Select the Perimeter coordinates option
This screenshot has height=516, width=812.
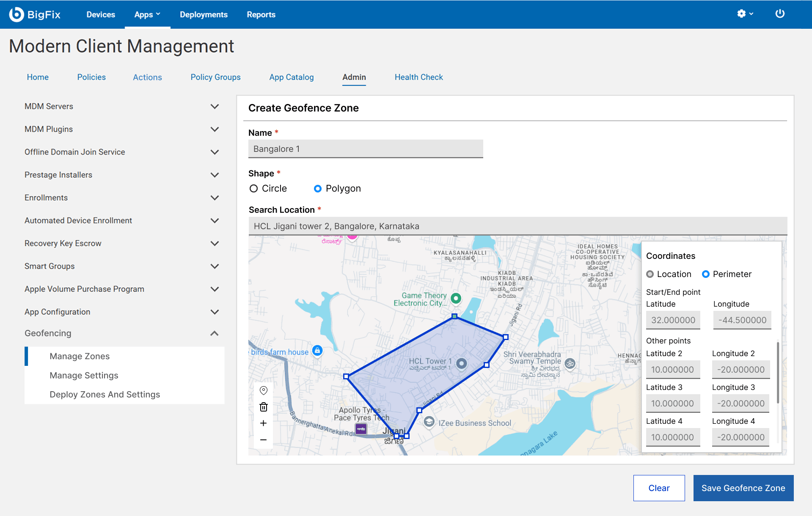[x=706, y=274]
